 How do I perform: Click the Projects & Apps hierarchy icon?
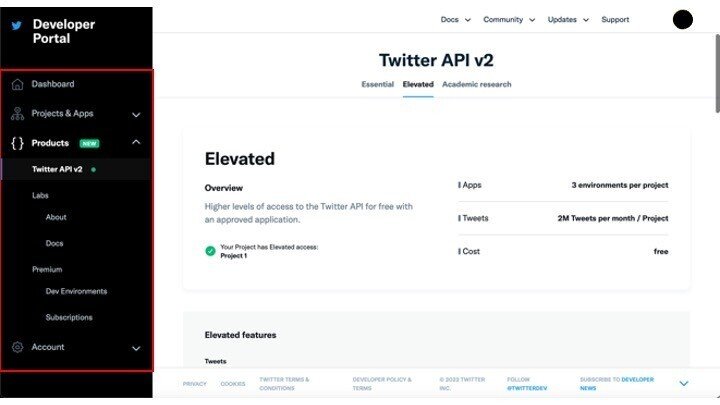coord(17,113)
